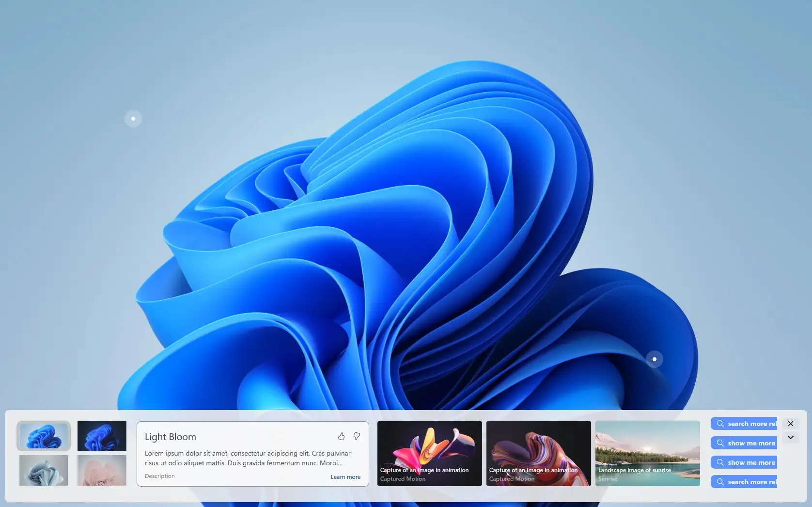
Task: Select the pink flower wallpaper thumbnail
Action: click(x=102, y=470)
